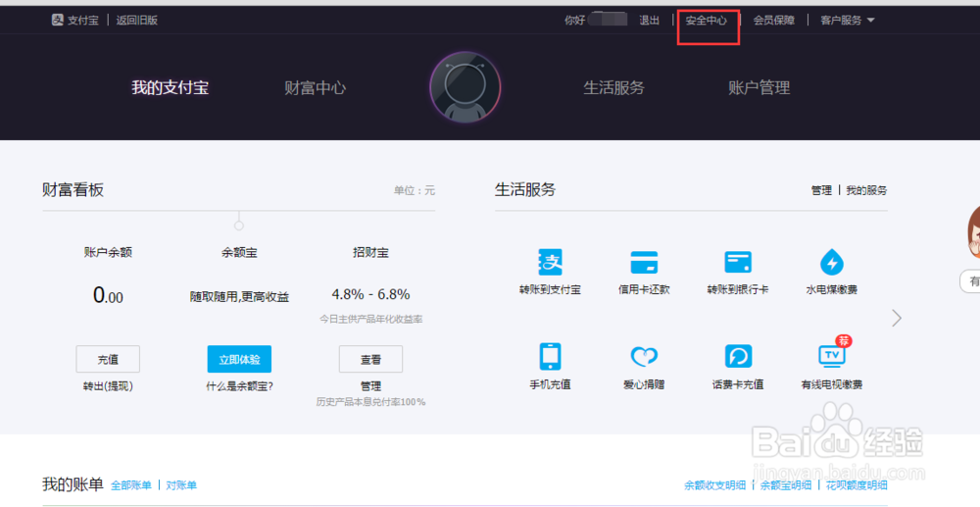Screen dimensions: 980x507
Task: Open 水电煤缴费 utility bills icon
Action: [x=832, y=262]
